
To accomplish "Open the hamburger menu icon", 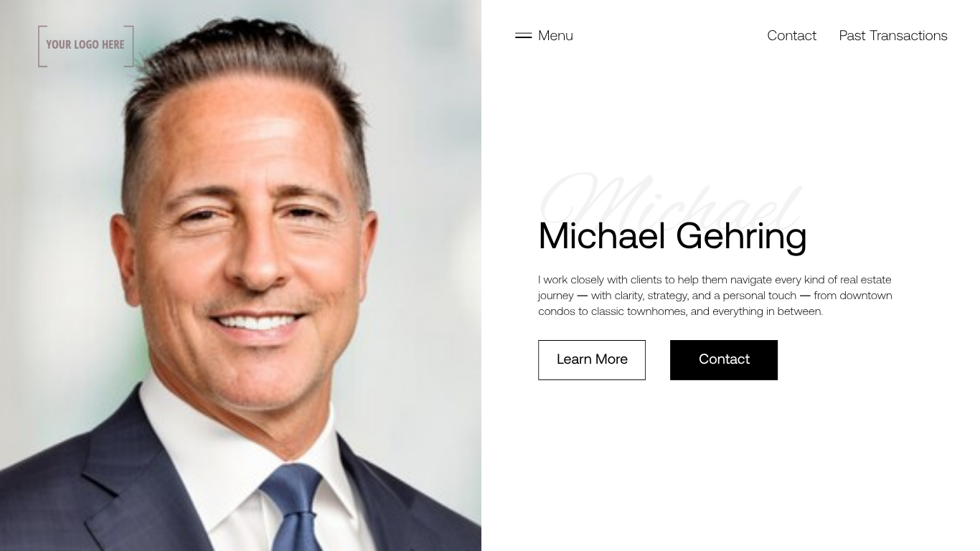I will [x=523, y=35].
